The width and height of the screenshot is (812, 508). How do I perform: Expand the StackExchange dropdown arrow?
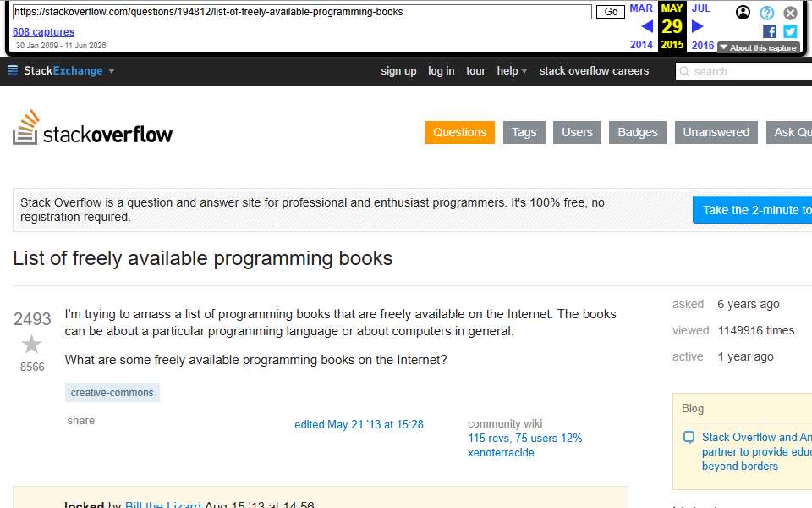112,71
